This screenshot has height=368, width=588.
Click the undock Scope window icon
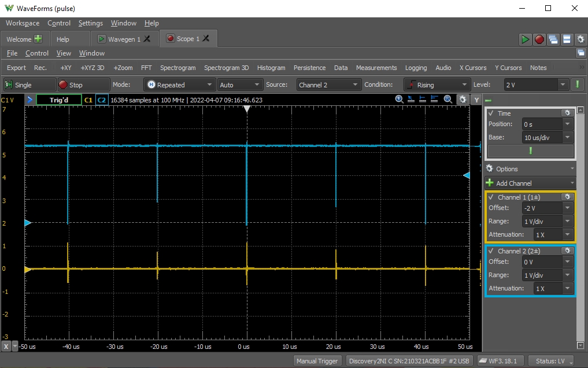click(x=581, y=53)
